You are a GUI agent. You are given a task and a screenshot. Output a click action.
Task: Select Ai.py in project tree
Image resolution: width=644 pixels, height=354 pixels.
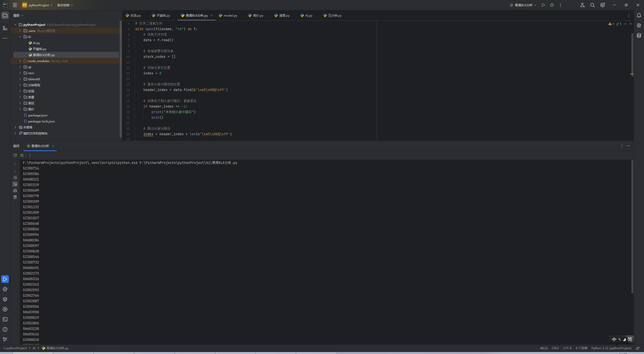[36, 43]
